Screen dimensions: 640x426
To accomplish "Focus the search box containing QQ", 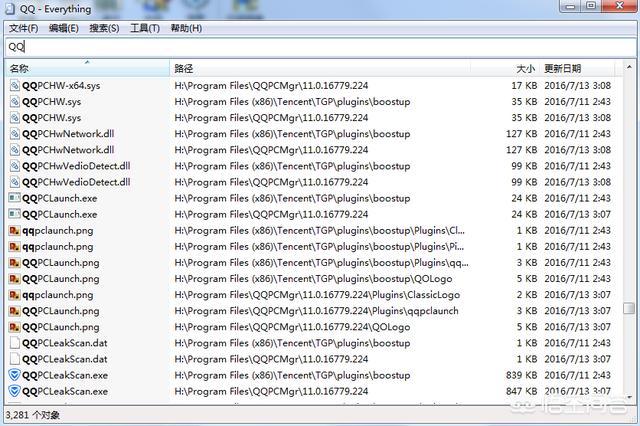I will coord(320,47).
